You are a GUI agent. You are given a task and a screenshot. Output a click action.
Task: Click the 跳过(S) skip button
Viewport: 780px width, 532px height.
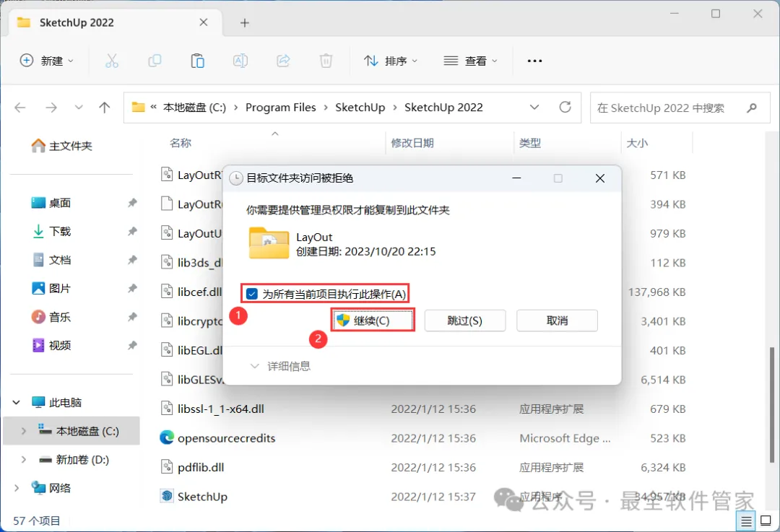tap(464, 320)
